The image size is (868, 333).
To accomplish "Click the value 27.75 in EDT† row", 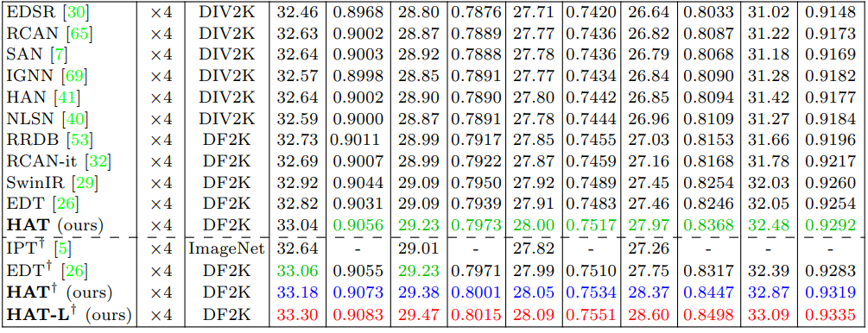I will pos(649,272).
